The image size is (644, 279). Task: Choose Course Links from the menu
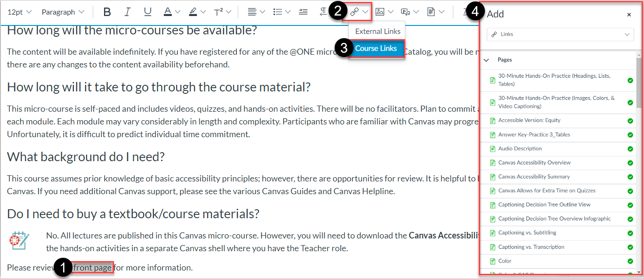point(376,48)
